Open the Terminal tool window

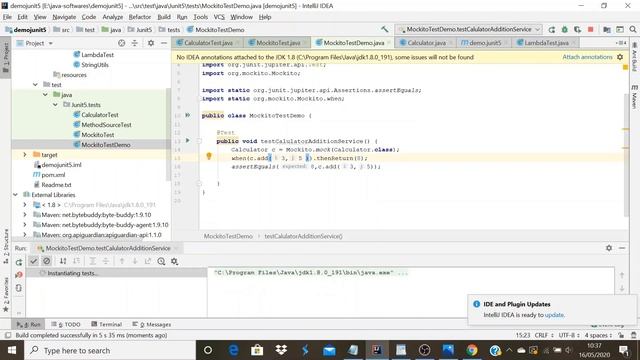coord(107,324)
